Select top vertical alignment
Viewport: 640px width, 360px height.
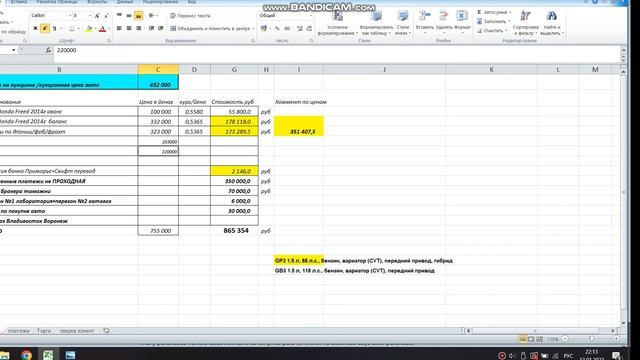pos(119,16)
